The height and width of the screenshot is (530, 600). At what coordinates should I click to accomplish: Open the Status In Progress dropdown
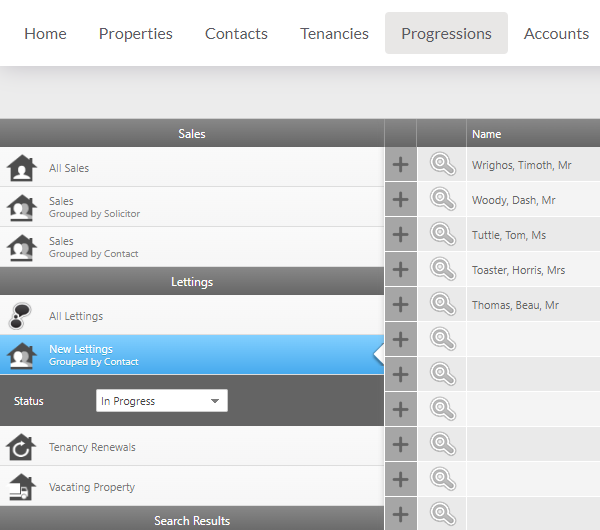[162, 401]
